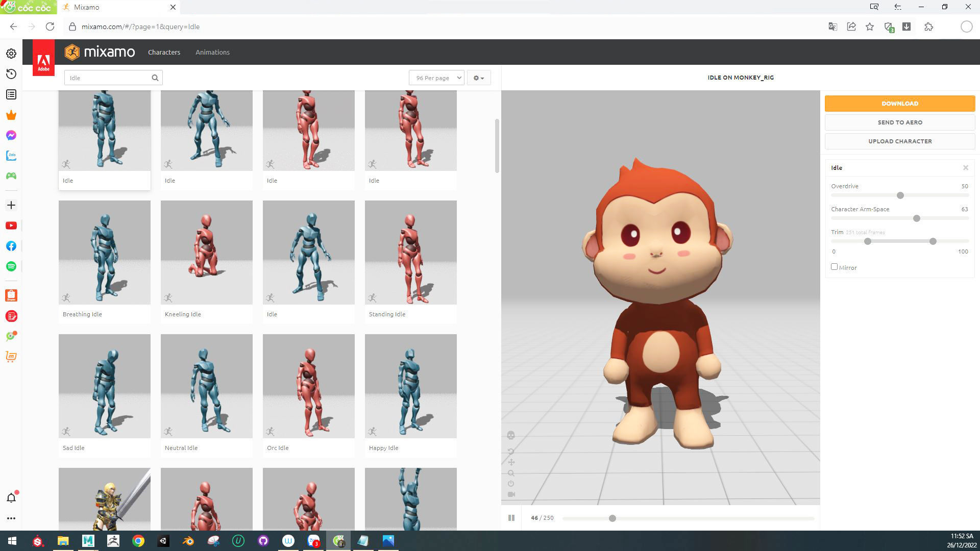Click the zoom icon in viewer
The image size is (980, 551).
coord(511,473)
